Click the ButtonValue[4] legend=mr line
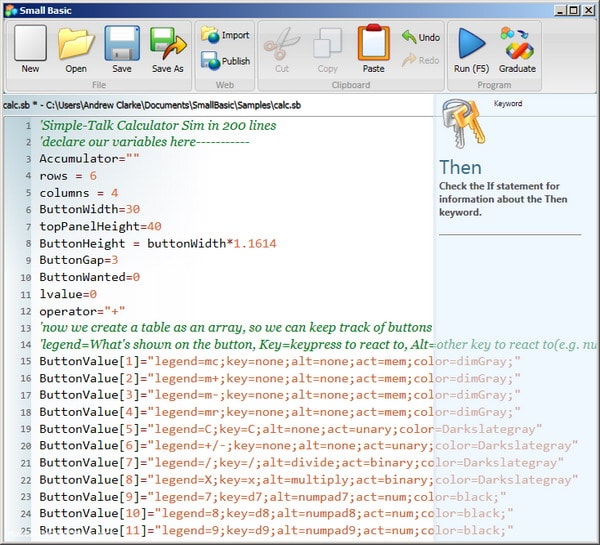The width and height of the screenshot is (600, 545). point(280,412)
